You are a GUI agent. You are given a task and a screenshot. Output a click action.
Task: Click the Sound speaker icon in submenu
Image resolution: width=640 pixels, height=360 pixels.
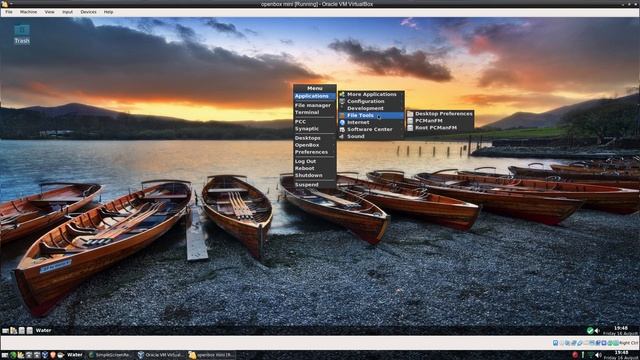click(x=342, y=136)
